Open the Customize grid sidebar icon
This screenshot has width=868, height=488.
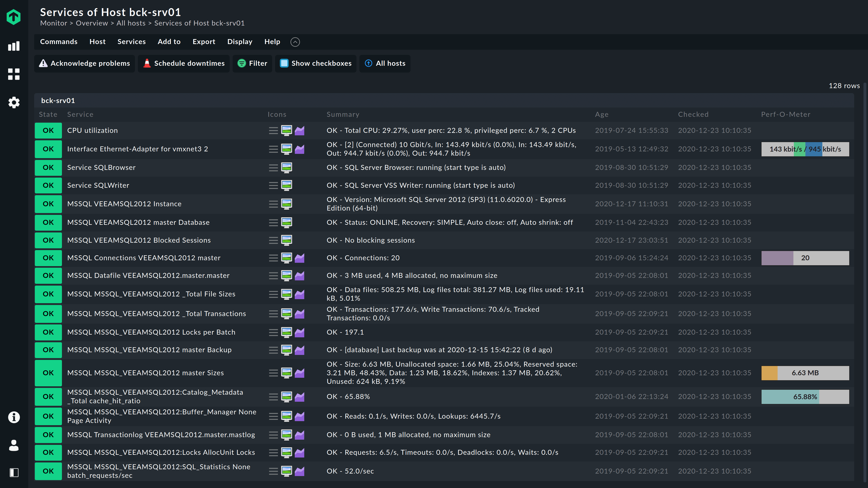pyautogui.click(x=14, y=74)
